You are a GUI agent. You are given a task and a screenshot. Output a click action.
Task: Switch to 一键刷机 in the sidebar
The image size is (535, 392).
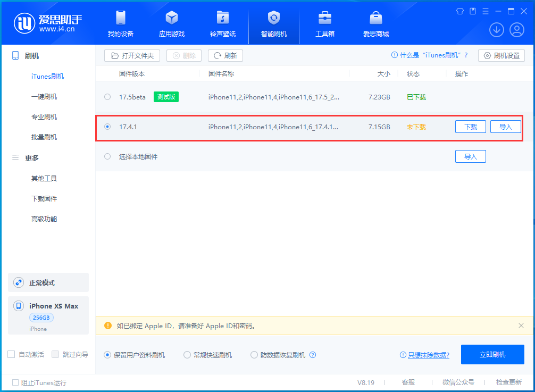[44, 96]
